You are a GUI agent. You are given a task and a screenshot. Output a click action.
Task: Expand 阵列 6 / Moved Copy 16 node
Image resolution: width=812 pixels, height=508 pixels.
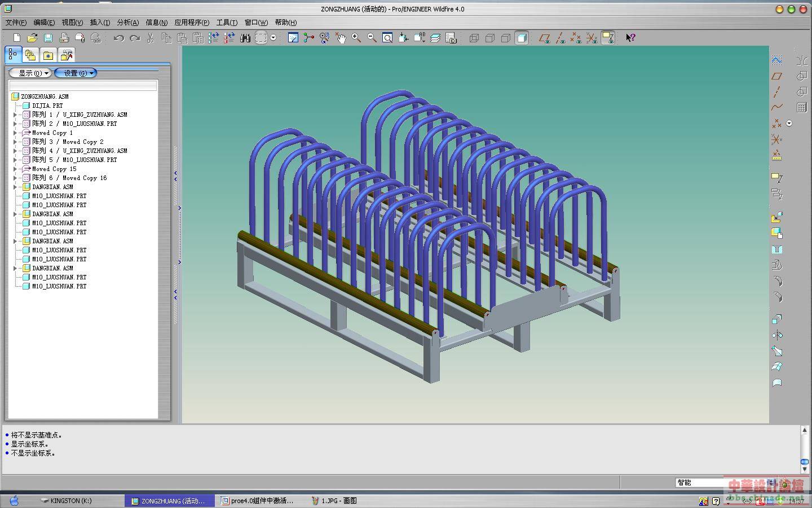[x=15, y=178]
